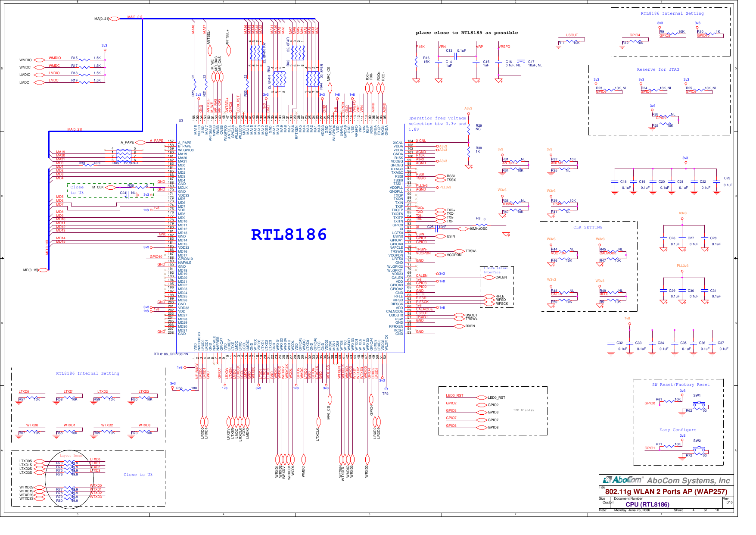Click the date 'Monday, June 26, 2006'
The image size is (756, 535).
(x=632, y=510)
